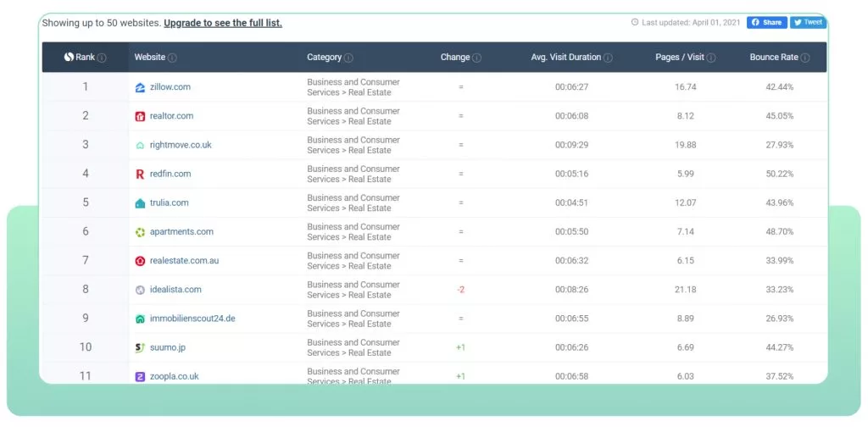This screenshot has width=868, height=427.
Task: Click the rightmove.co.uk favicon icon
Action: click(x=140, y=146)
